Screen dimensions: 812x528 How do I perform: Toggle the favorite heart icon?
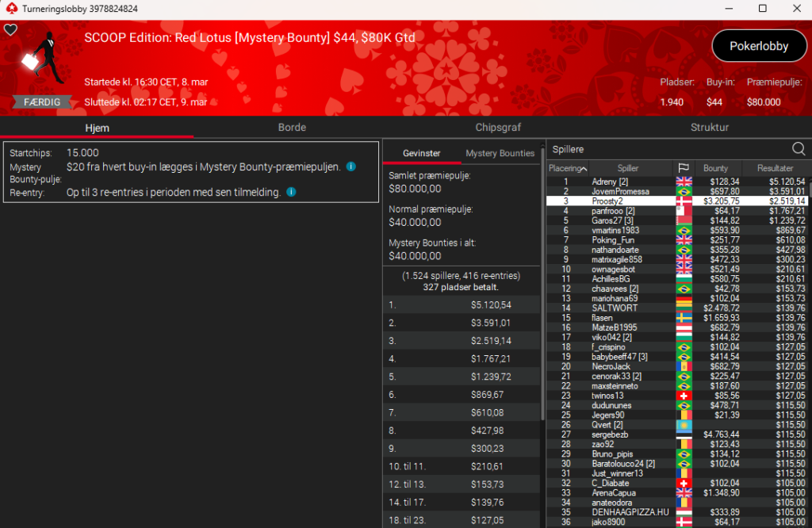[10, 30]
